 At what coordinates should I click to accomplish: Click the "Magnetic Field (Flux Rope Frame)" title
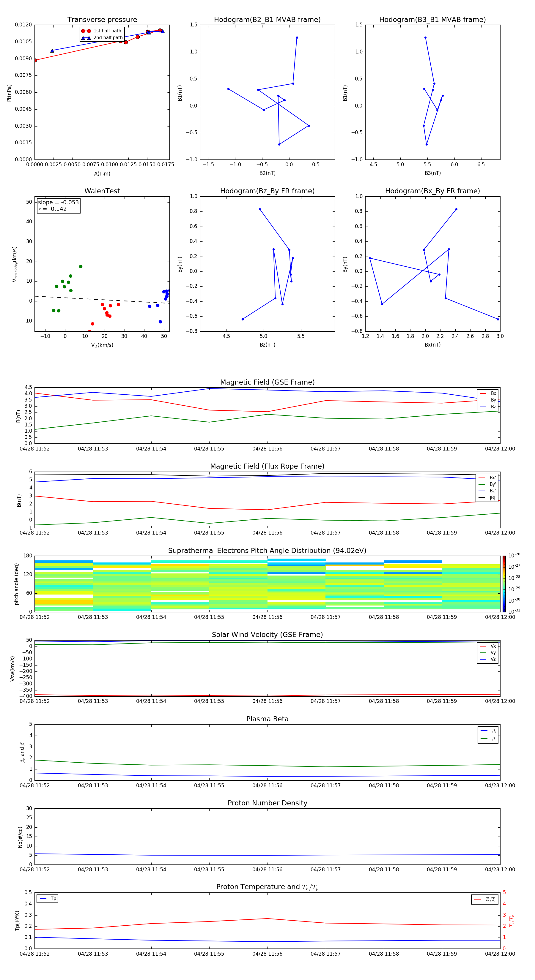(267, 467)
